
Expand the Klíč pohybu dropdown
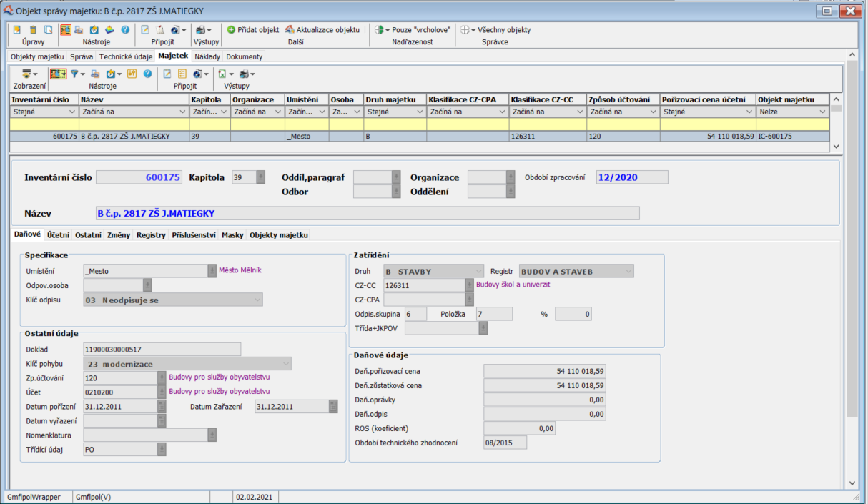pos(187,364)
